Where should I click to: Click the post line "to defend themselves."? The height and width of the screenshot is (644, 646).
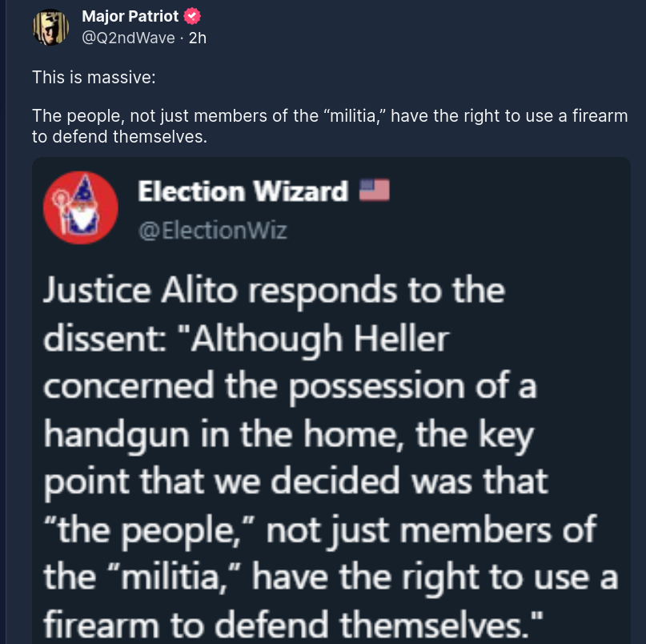119,136
